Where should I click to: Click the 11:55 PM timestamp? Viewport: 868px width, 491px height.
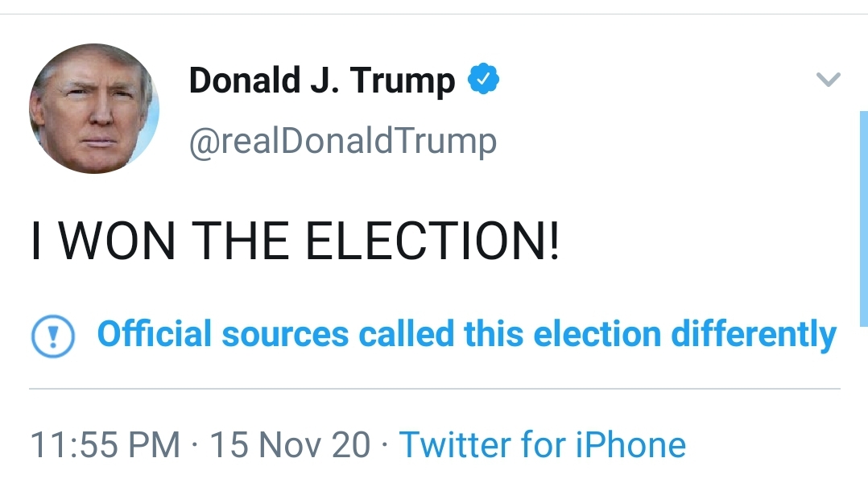tap(105, 444)
